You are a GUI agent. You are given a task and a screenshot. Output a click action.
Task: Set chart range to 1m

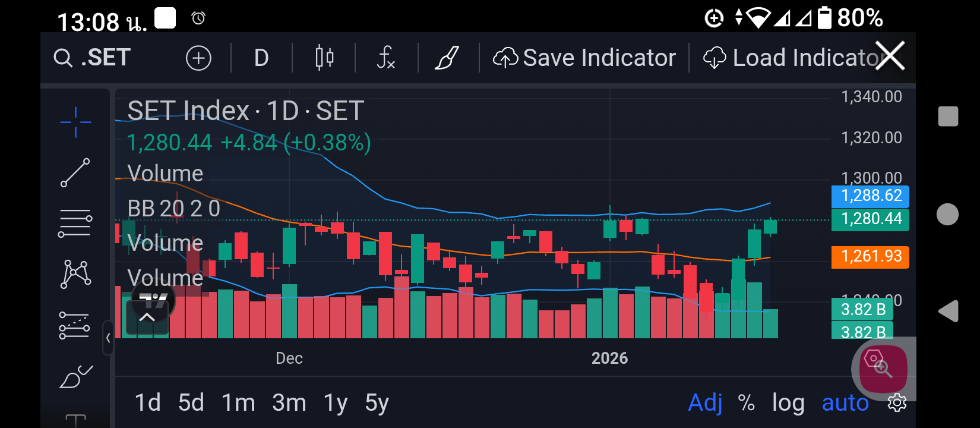tap(238, 403)
